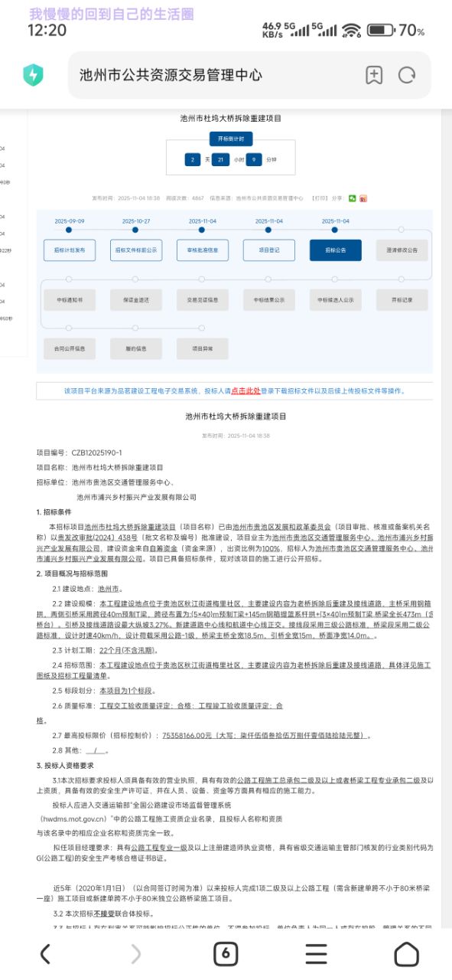The image size is (452, 980).
Task: Click the hours countdown box showing 21
Action: click(221, 160)
